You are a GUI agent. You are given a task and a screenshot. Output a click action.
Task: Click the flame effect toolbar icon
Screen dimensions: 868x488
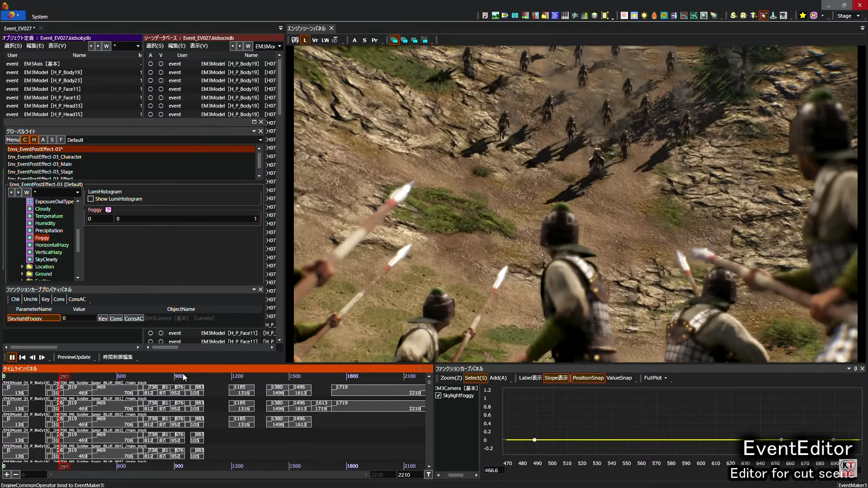654,16
